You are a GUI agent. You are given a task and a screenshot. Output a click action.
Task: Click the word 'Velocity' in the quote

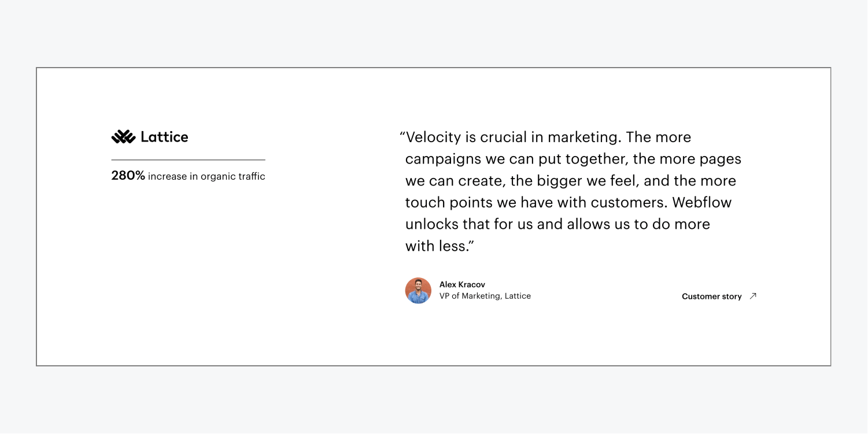(x=433, y=138)
